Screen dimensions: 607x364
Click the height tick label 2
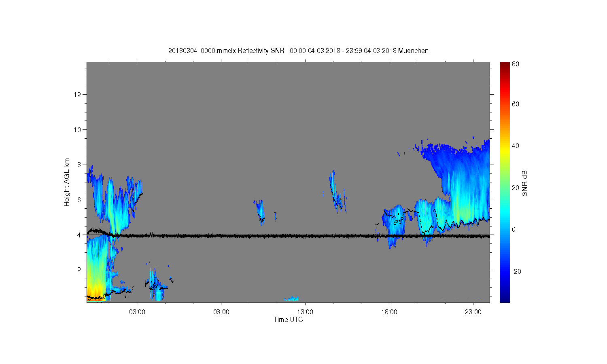click(x=79, y=270)
